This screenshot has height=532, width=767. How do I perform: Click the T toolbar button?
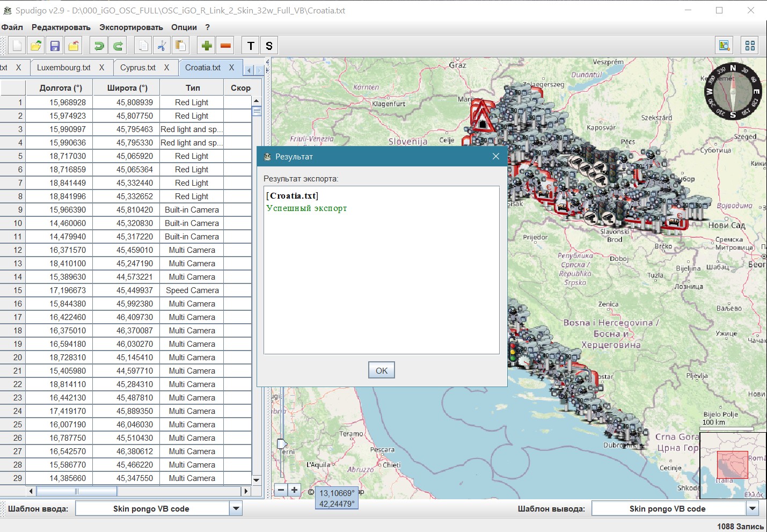pos(251,46)
